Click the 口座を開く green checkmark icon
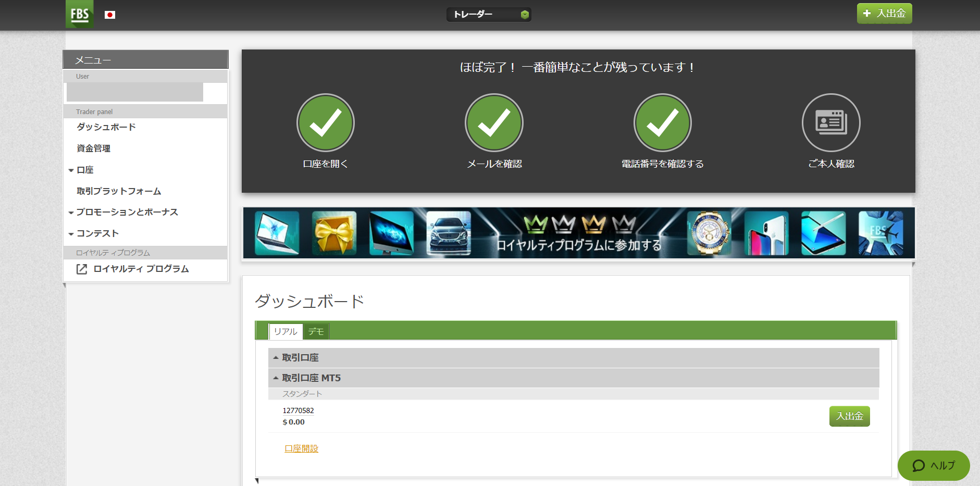The height and width of the screenshot is (486, 980). [x=326, y=123]
